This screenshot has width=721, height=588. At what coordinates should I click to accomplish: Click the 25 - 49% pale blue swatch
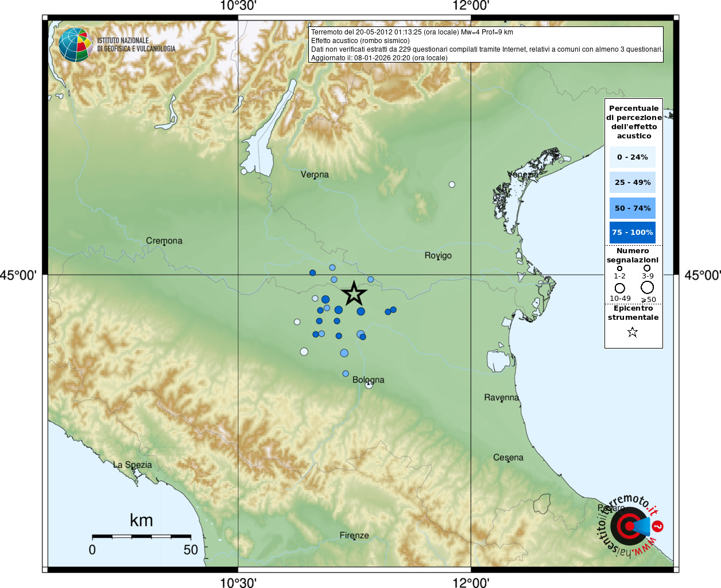[633, 182]
